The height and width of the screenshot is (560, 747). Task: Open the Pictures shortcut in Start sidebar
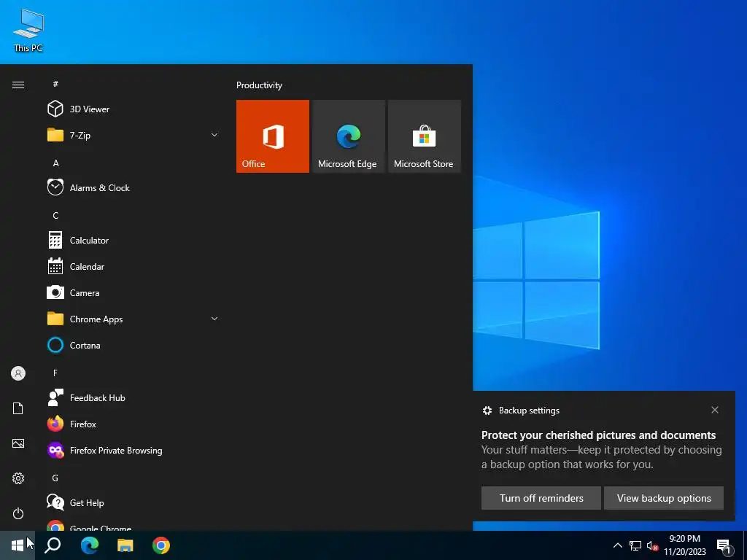click(x=18, y=443)
